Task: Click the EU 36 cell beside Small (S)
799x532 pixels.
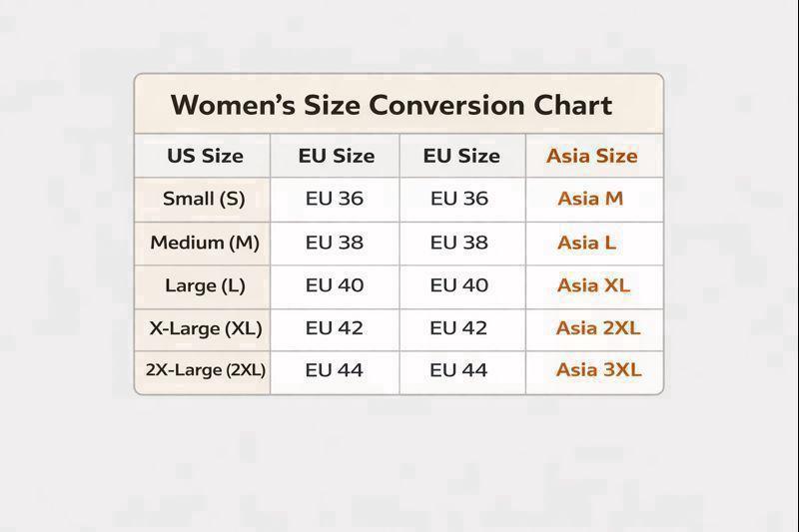Action: pyautogui.click(x=335, y=199)
